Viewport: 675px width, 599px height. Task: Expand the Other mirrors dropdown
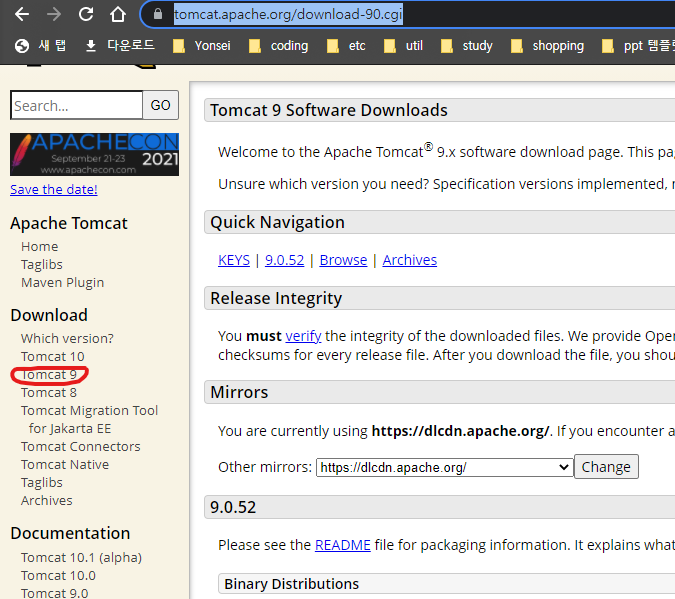[x=445, y=467]
